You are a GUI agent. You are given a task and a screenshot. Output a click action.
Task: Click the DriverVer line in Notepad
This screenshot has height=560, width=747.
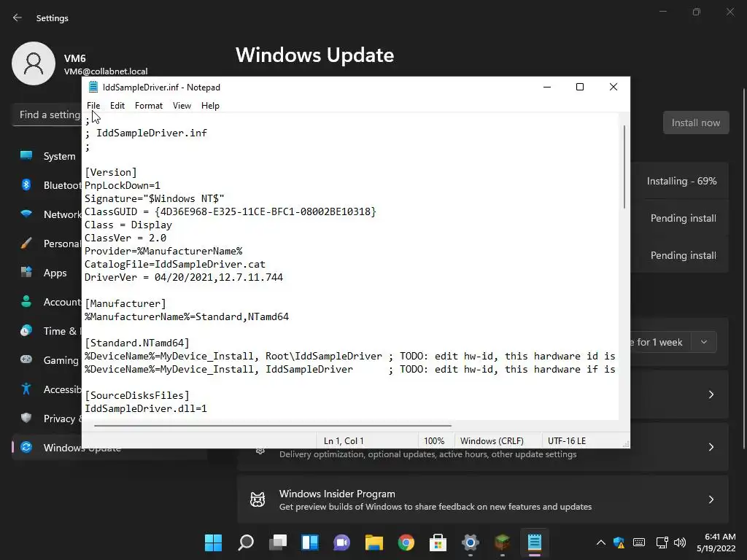click(x=184, y=277)
